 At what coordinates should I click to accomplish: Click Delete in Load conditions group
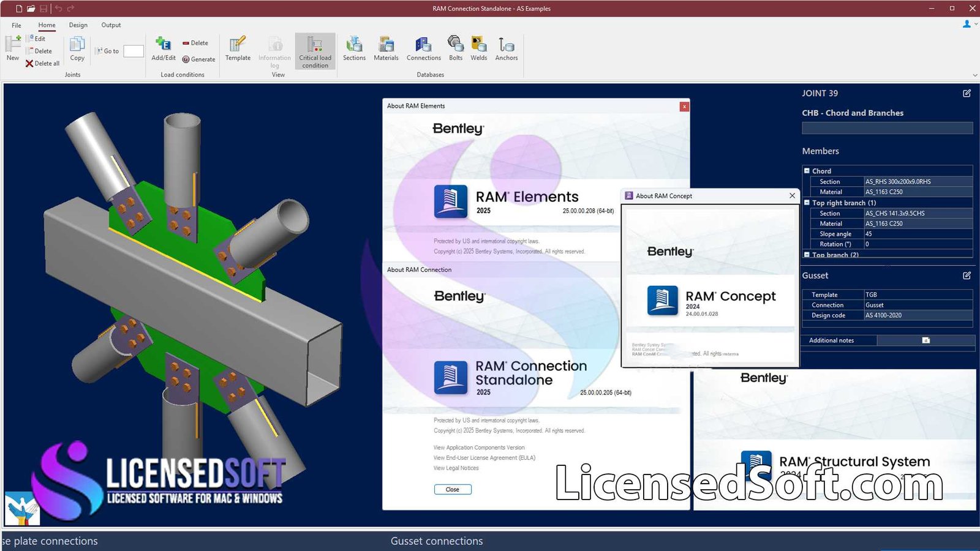pos(195,43)
